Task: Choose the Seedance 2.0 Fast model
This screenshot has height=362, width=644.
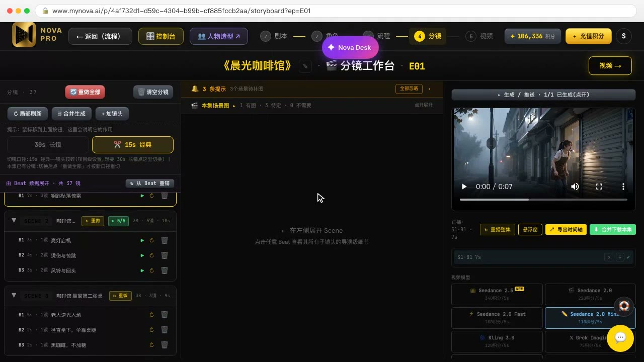Action: [497, 318]
